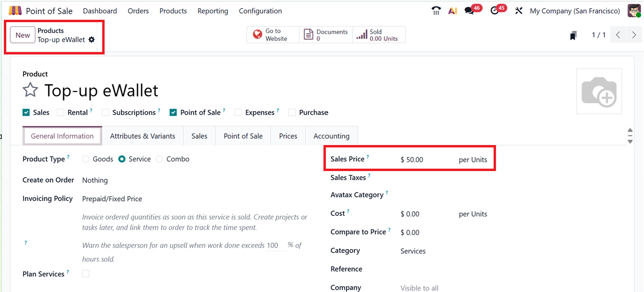The width and height of the screenshot is (644, 292).
Task: Open the conversations messages icon
Action: pyautogui.click(x=469, y=11)
